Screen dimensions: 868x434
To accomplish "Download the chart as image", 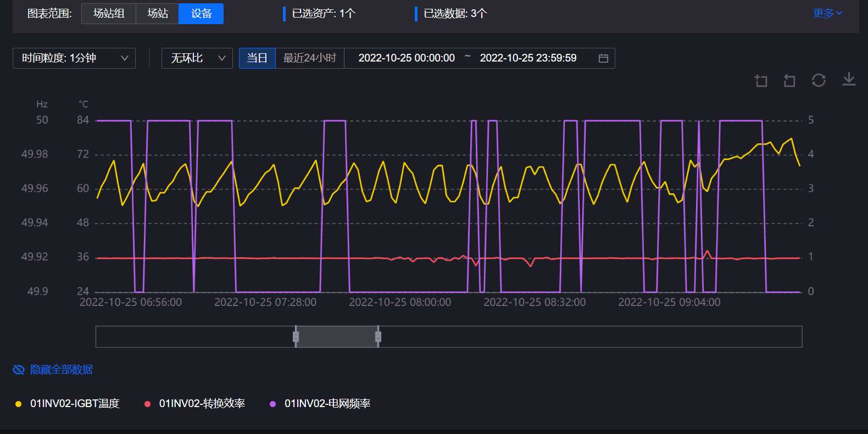I will tap(849, 80).
